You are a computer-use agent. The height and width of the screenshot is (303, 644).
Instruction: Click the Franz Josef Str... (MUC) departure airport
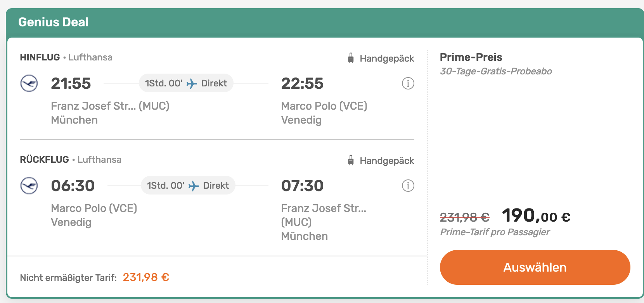pyautogui.click(x=110, y=106)
